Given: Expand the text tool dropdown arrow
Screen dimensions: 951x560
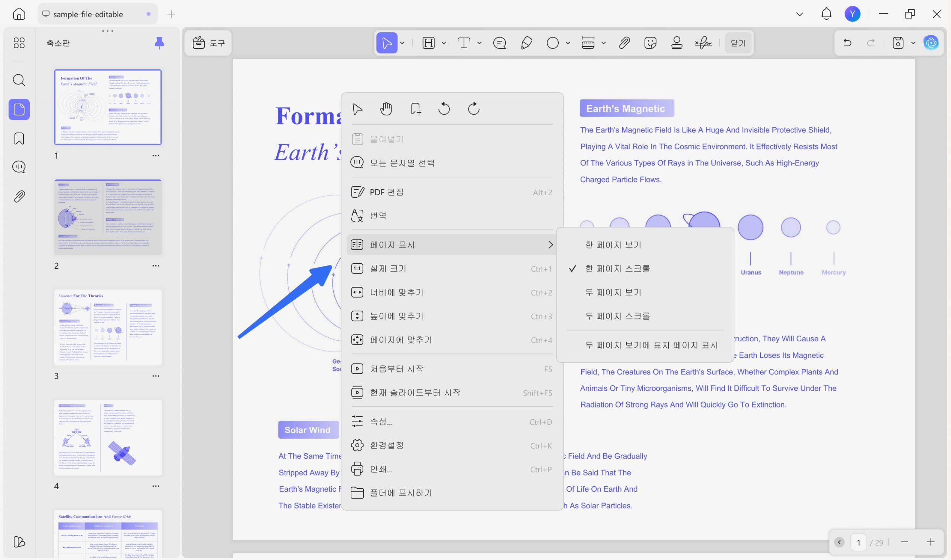Looking at the screenshot, I should pos(479,43).
